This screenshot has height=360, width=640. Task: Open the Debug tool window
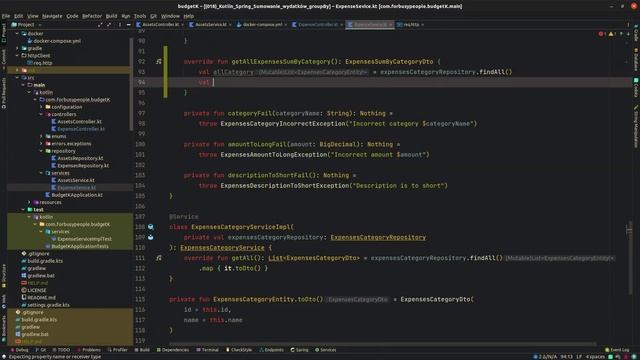(19, 350)
